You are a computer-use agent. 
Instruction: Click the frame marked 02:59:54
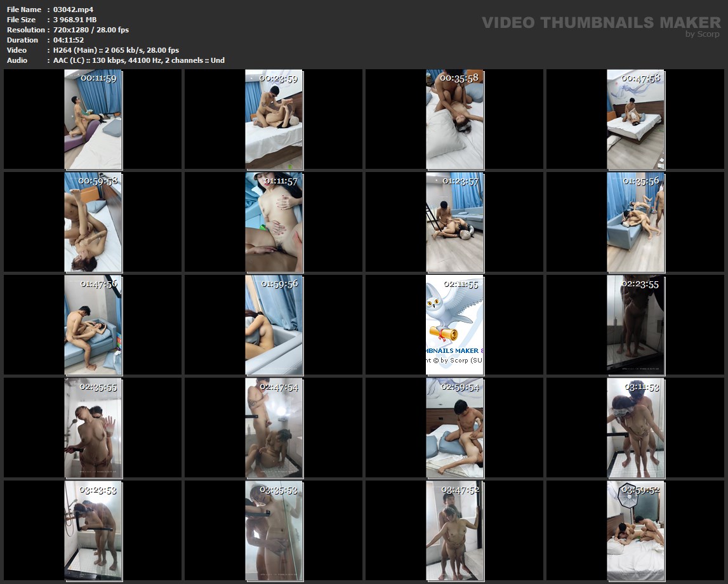click(454, 428)
